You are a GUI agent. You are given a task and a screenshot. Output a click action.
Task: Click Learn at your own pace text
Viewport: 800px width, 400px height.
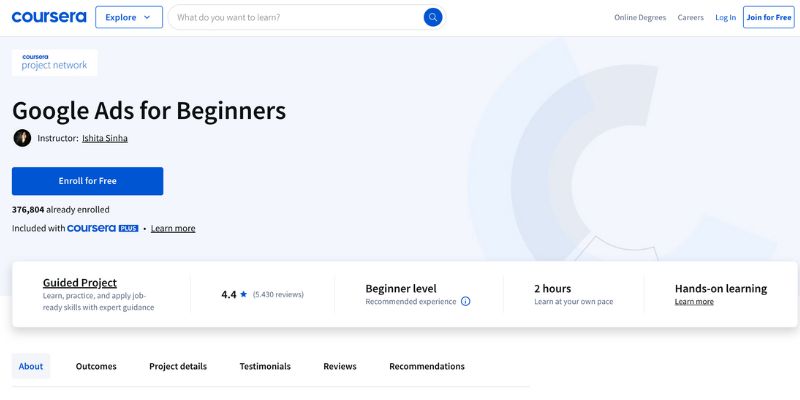point(573,302)
